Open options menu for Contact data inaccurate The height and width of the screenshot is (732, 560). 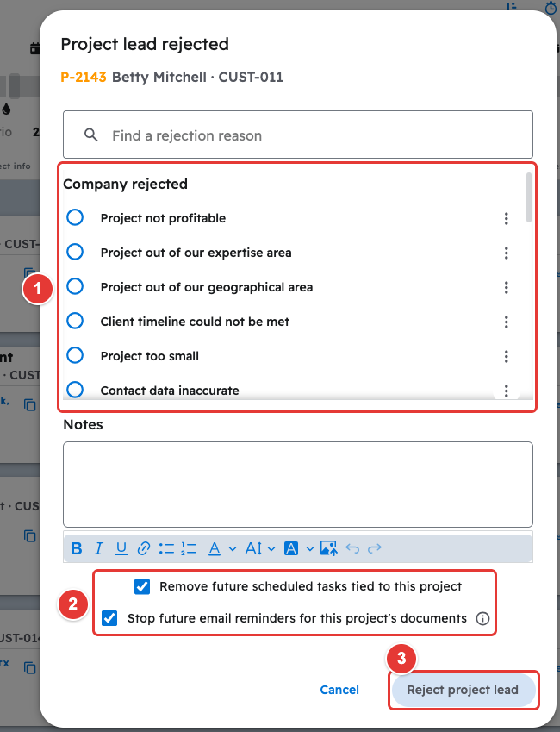506,391
